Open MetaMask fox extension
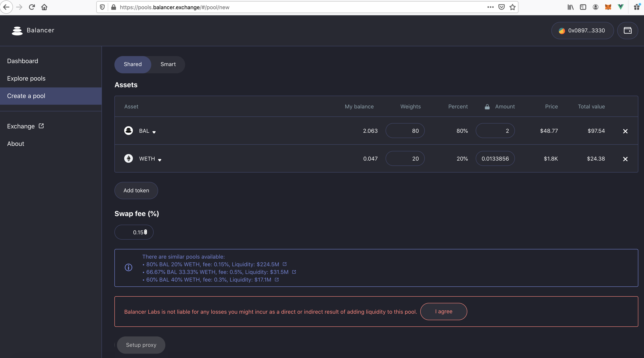644x358 pixels. (608, 7)
